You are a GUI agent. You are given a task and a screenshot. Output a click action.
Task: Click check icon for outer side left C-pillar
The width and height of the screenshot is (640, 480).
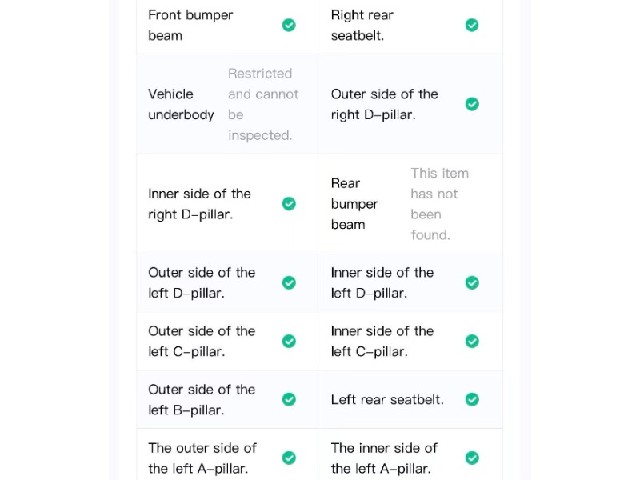point(289,341)
